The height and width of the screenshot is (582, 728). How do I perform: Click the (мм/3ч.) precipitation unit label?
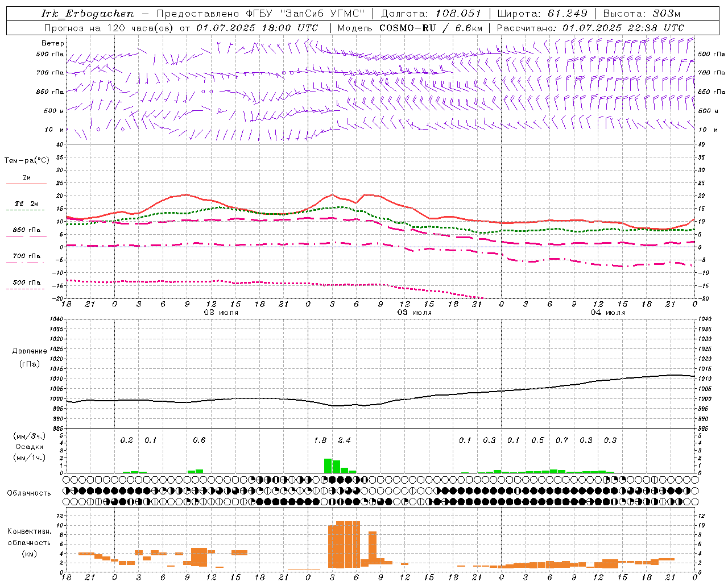30,436
